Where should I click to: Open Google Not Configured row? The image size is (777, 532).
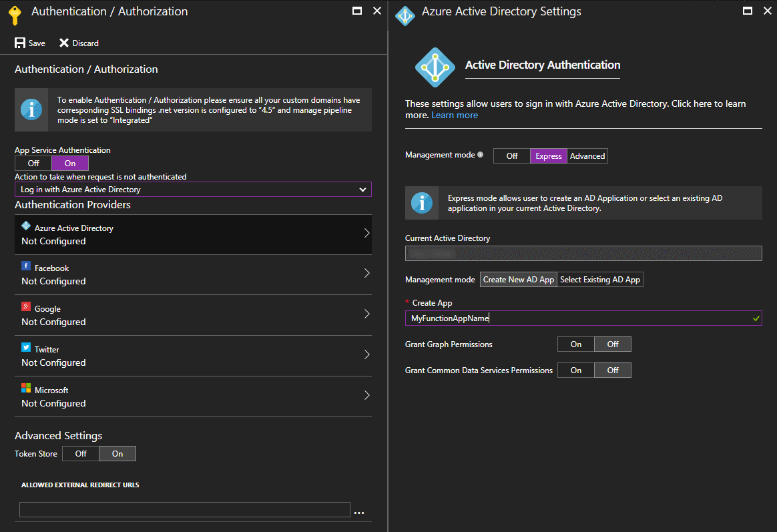pos(194,316)
